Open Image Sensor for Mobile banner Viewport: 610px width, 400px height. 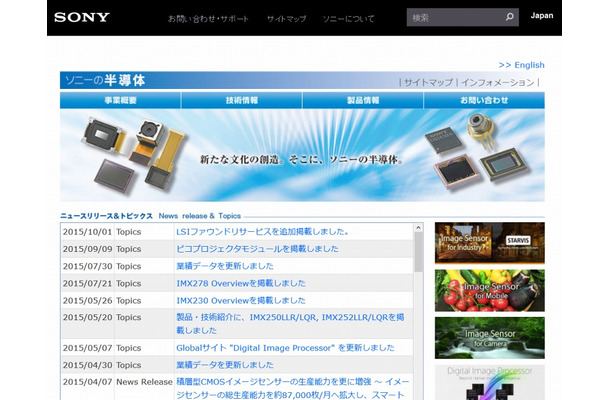490,291
